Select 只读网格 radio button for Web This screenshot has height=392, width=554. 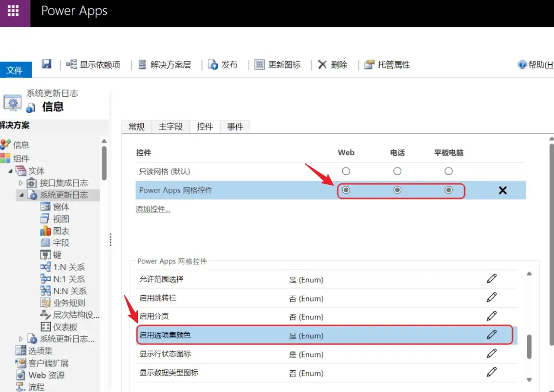(x=346, y=171)
